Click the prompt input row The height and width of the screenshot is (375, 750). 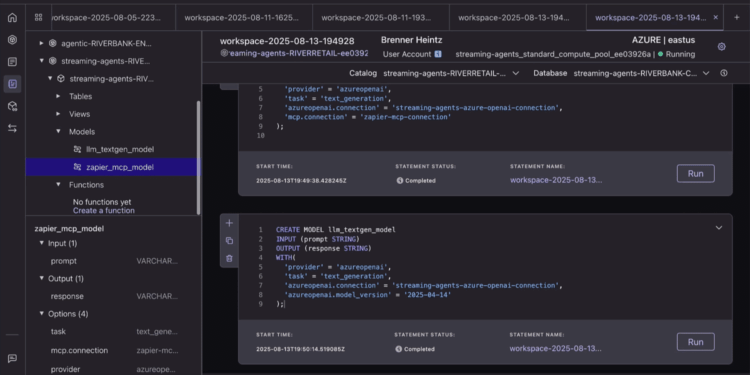pos(114,261)
